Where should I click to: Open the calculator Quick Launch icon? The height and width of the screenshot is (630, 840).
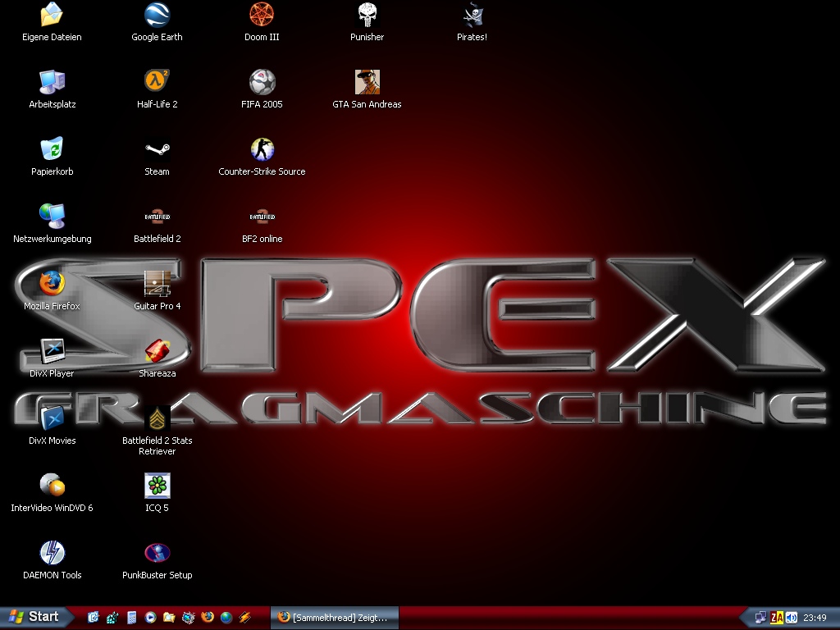coord(132,618)
